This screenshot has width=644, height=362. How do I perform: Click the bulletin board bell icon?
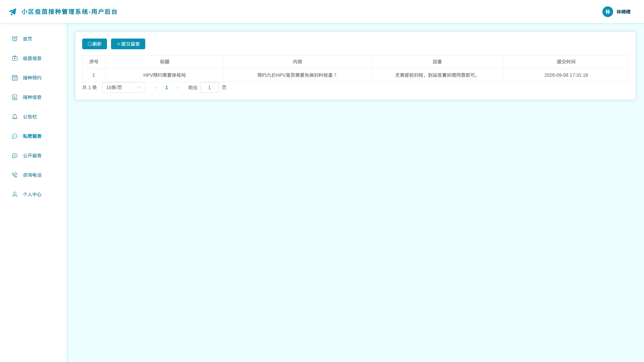click(15, 117)
